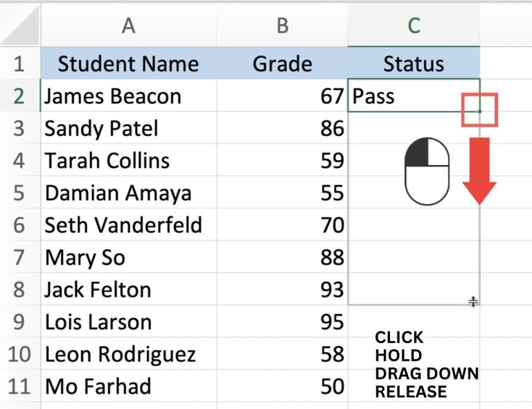This screenshot has height=409, width=532.
Task: Click the Status header cell
Action: coord(414,64)
